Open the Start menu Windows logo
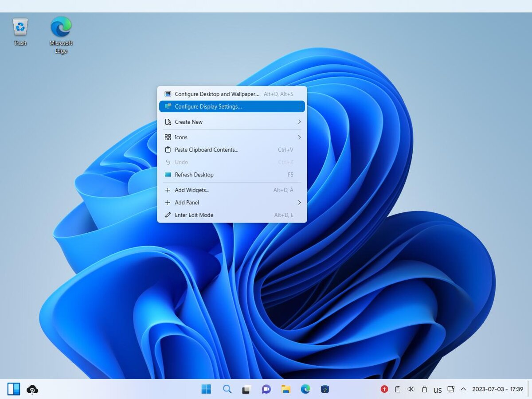532x399 pixels. click(x=206, y=389)
